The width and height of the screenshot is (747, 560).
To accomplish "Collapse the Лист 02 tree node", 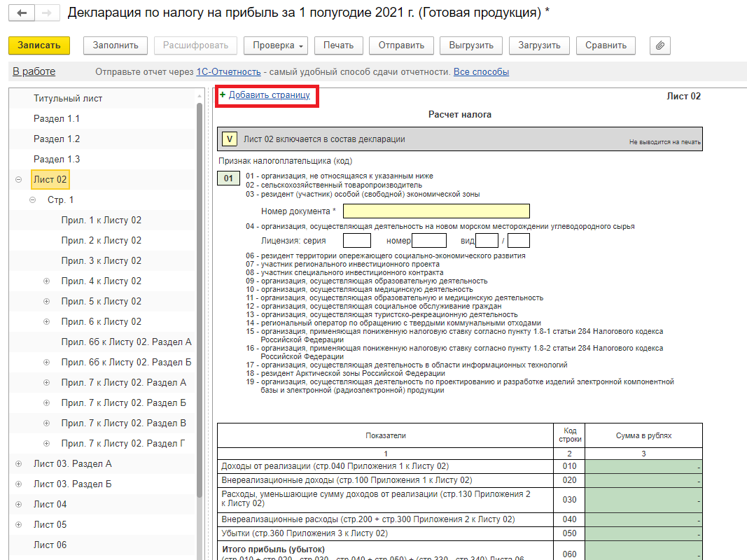I will [18, 180].
